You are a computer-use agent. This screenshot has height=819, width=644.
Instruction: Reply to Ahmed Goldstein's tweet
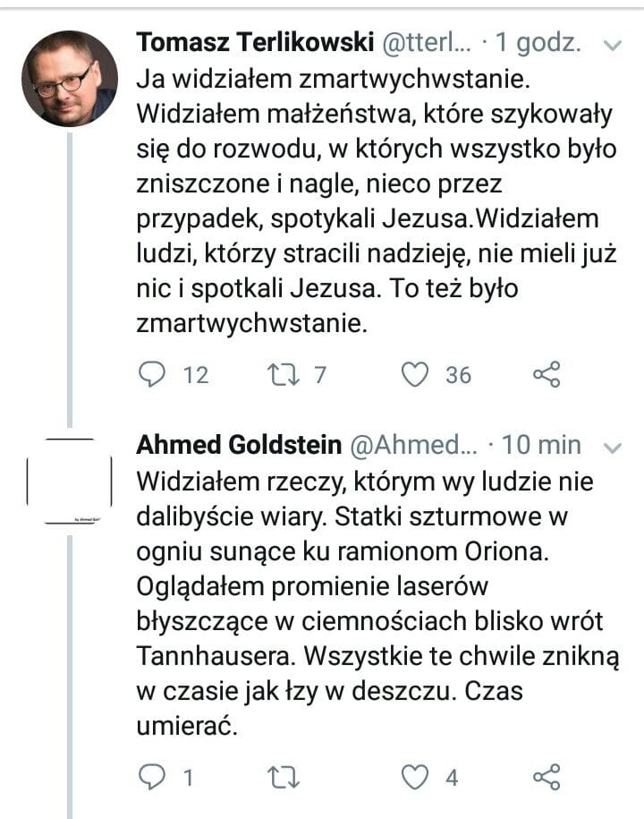tap(152, 778)
